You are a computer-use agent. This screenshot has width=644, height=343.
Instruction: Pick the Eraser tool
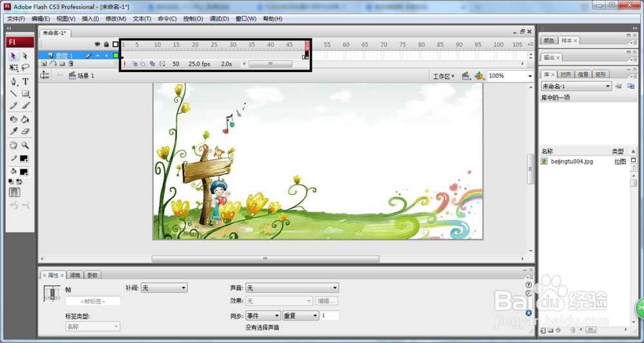coord(26,132)
